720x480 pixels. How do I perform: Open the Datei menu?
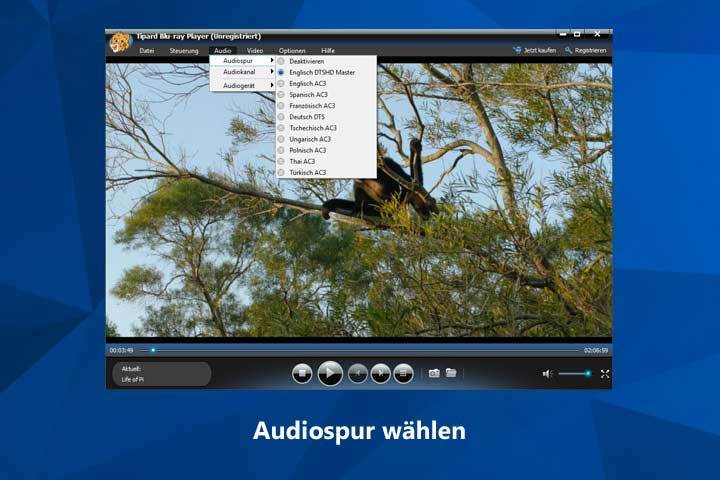146,51
